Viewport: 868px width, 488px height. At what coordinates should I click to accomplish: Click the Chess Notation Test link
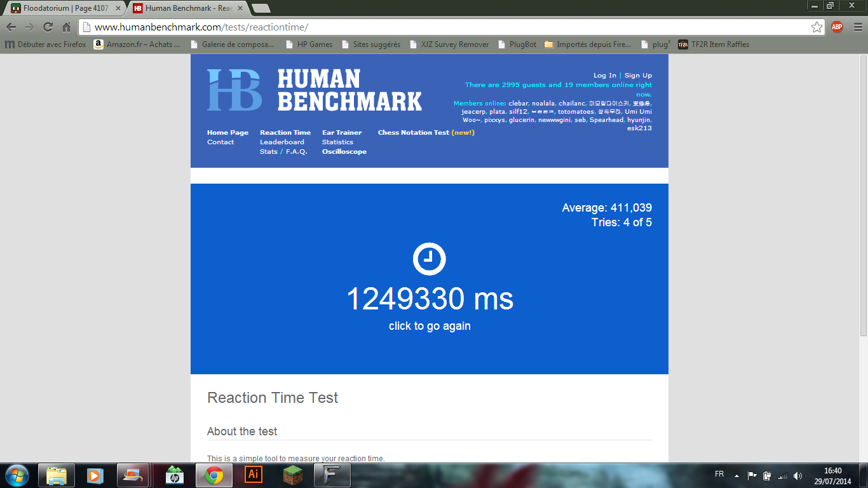click(413, 133)
